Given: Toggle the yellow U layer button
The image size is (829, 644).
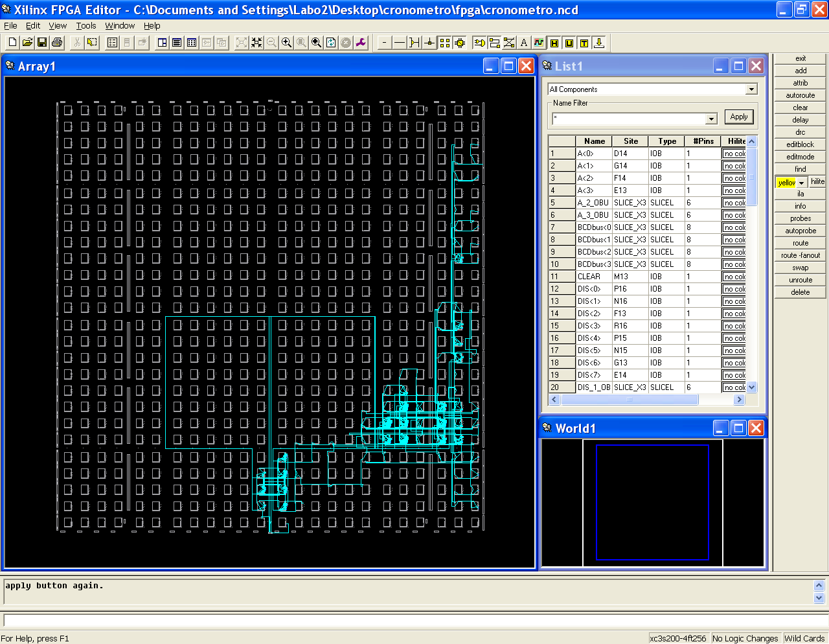Looking at the screenshot, I should (x=569, y=42).
